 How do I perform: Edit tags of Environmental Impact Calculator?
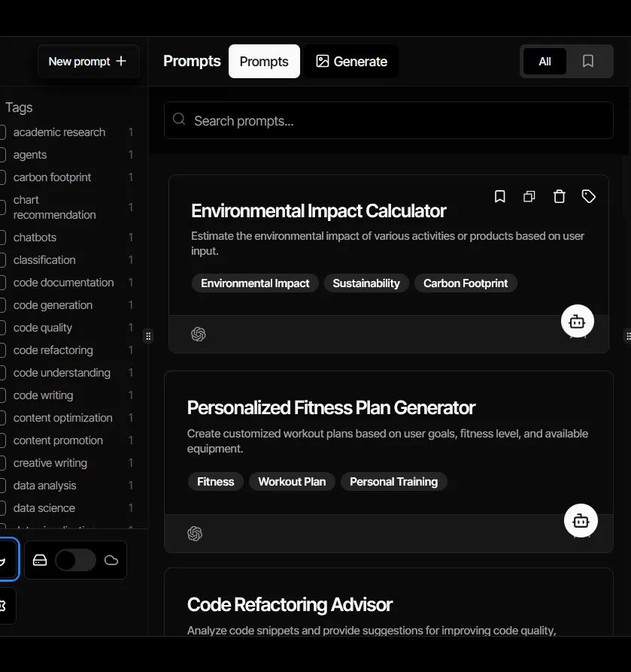(x=589, y=196)
